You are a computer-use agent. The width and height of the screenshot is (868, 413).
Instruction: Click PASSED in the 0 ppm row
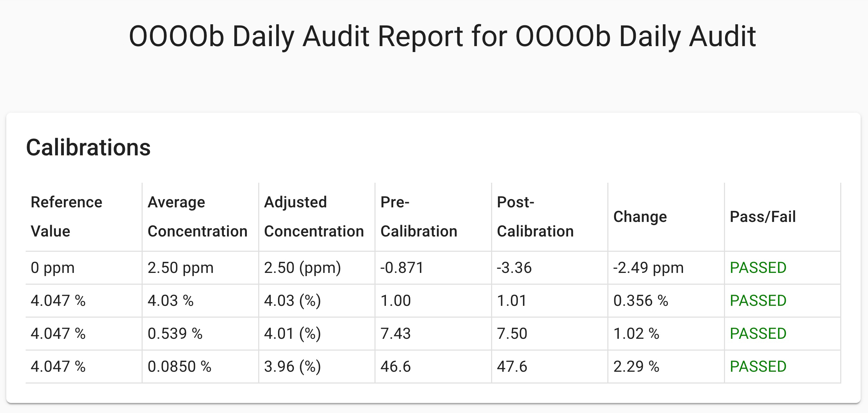click(x=758, y=268)
